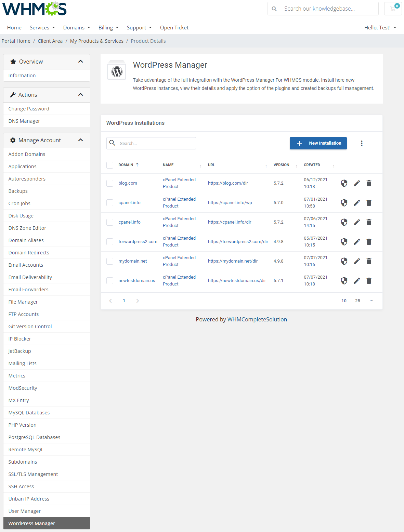The height and width of the screenshot is (532, 404).
Task: Edit the mydomain.net installation
Action: point(357,261)
